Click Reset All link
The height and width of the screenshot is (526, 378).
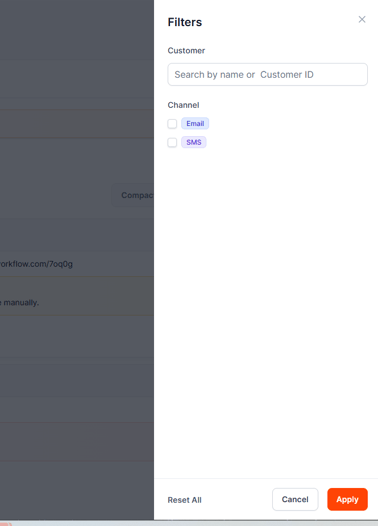click(x=184, y=500)
